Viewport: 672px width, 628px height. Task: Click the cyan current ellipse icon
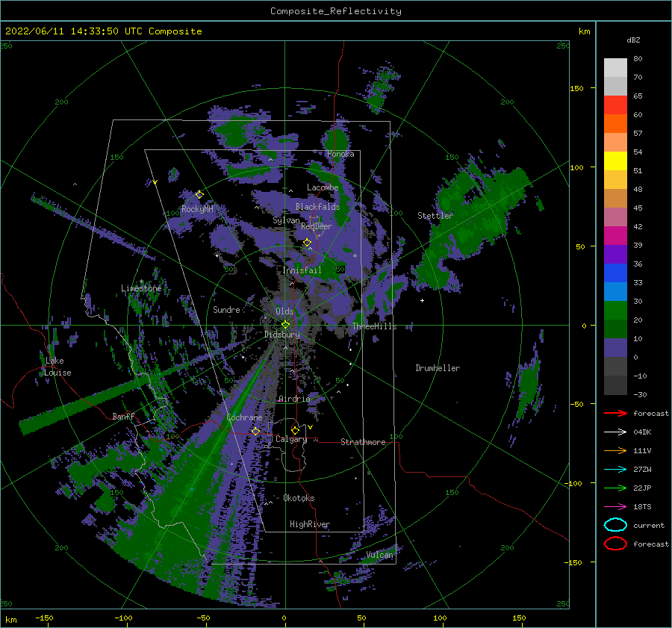tap(615, 525)
